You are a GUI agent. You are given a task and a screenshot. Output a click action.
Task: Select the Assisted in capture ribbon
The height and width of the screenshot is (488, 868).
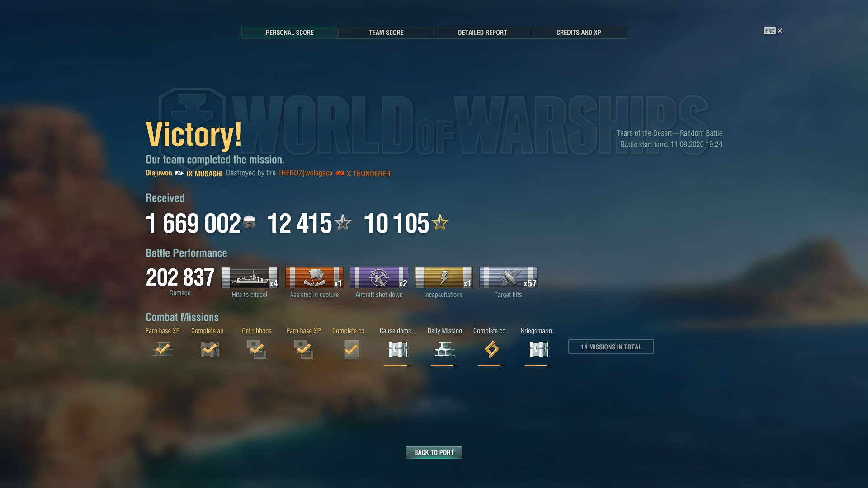point(314,277)
